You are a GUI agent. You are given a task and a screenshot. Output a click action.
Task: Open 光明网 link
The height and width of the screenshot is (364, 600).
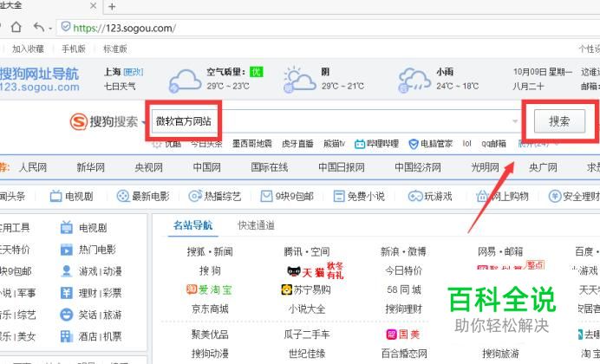[x=485, y=167]
